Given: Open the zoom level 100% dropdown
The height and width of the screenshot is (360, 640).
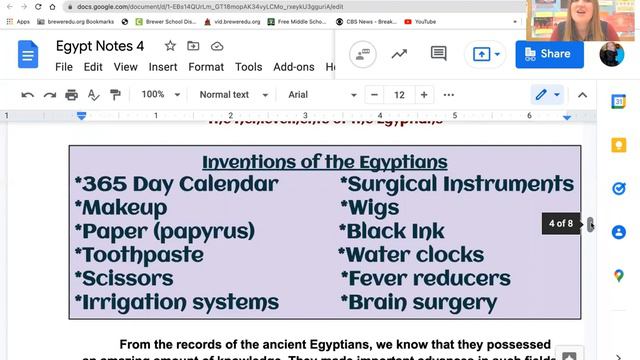Looking at the screenshot, I should click(160, 95).
